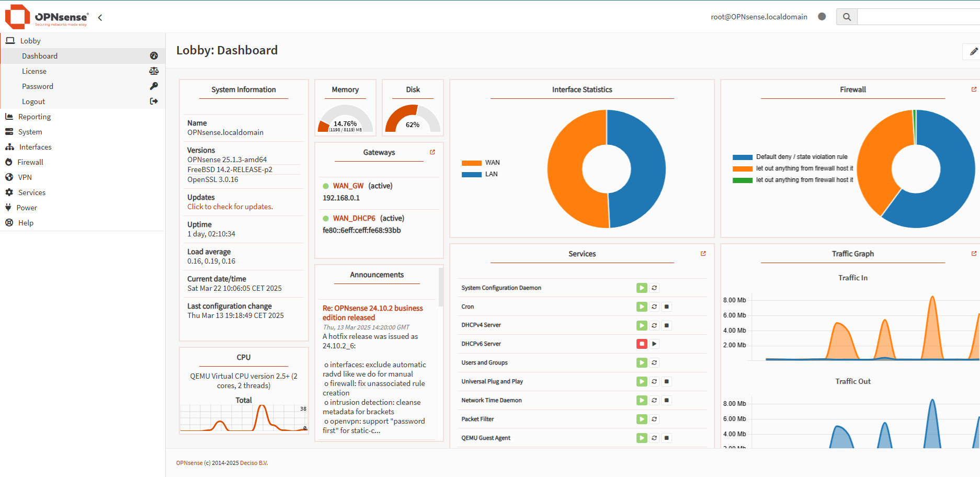Select Logout from the Lobby menu
This screenshot has height=477, width=980.
coord(83,101)
